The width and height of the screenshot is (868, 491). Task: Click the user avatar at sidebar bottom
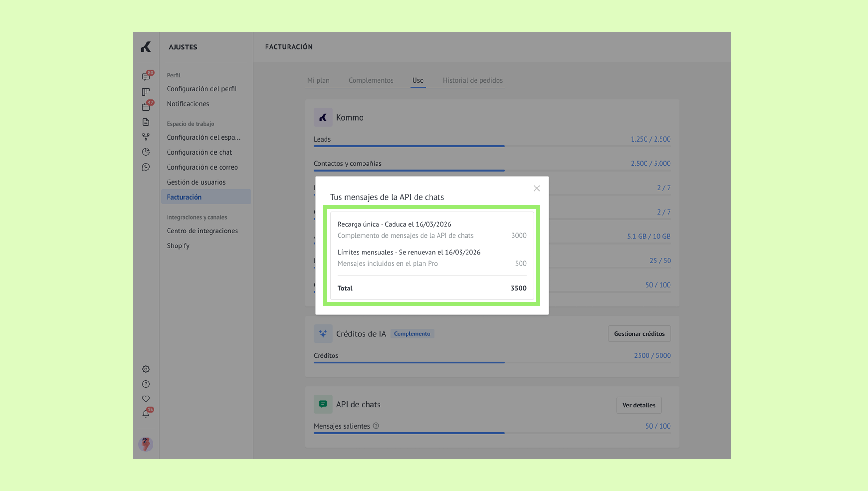pos(146,444)
